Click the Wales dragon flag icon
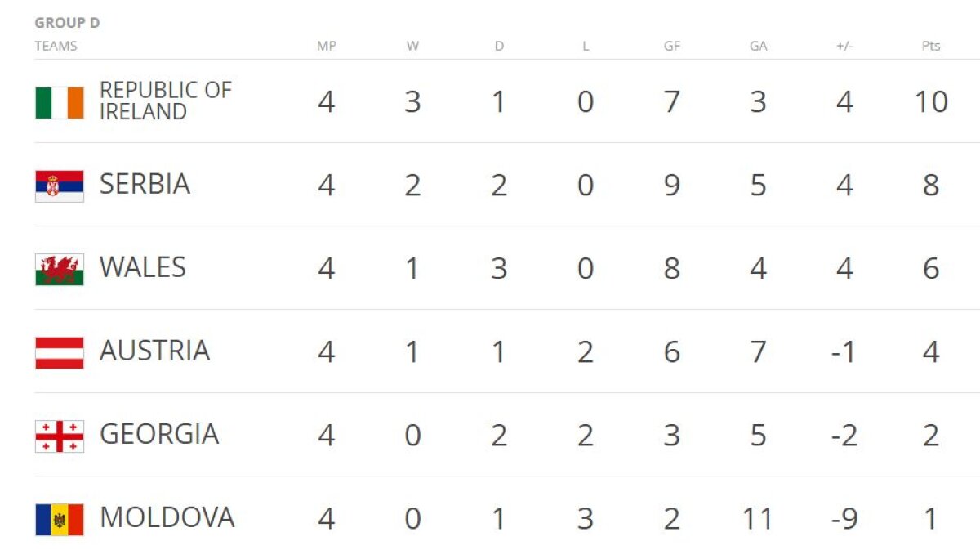The image size is (980, 559). [x=60, y=270]
